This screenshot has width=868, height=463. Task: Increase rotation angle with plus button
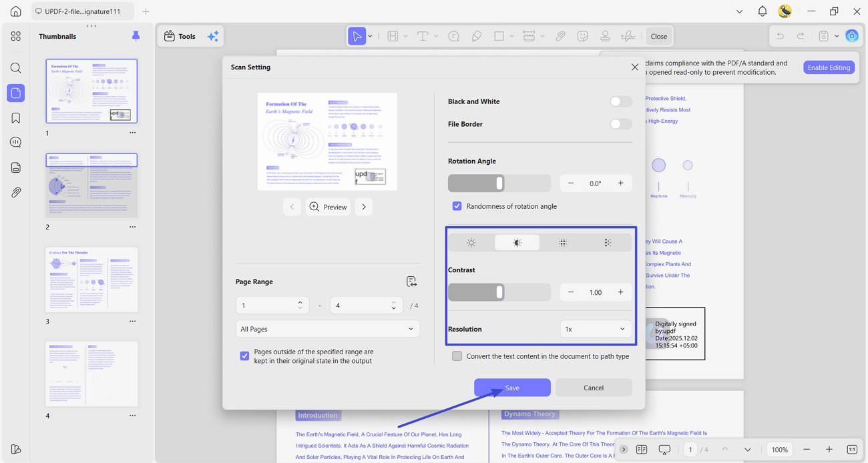coord(620,183)
